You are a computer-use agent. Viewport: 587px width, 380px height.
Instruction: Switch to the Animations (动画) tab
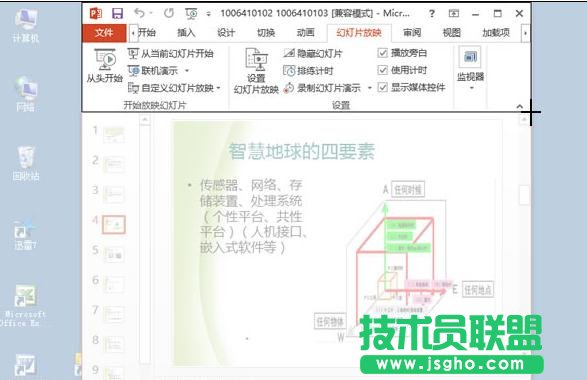305,33
